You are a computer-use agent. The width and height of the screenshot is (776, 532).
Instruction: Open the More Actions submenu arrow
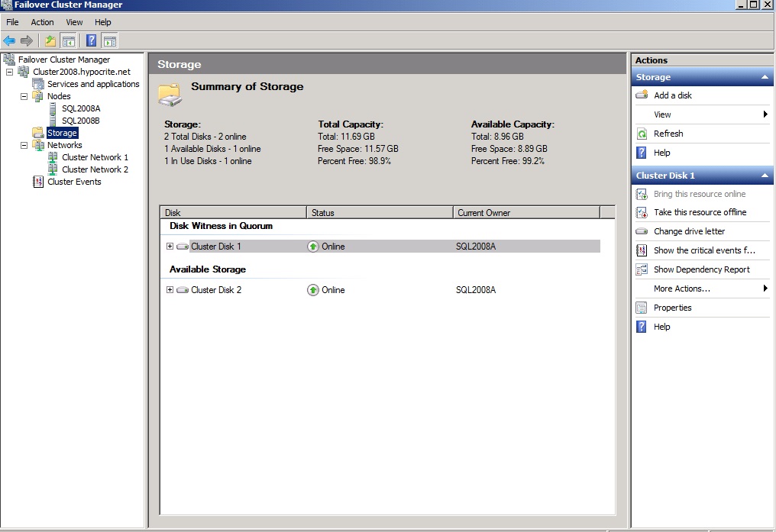click(765, 289)
